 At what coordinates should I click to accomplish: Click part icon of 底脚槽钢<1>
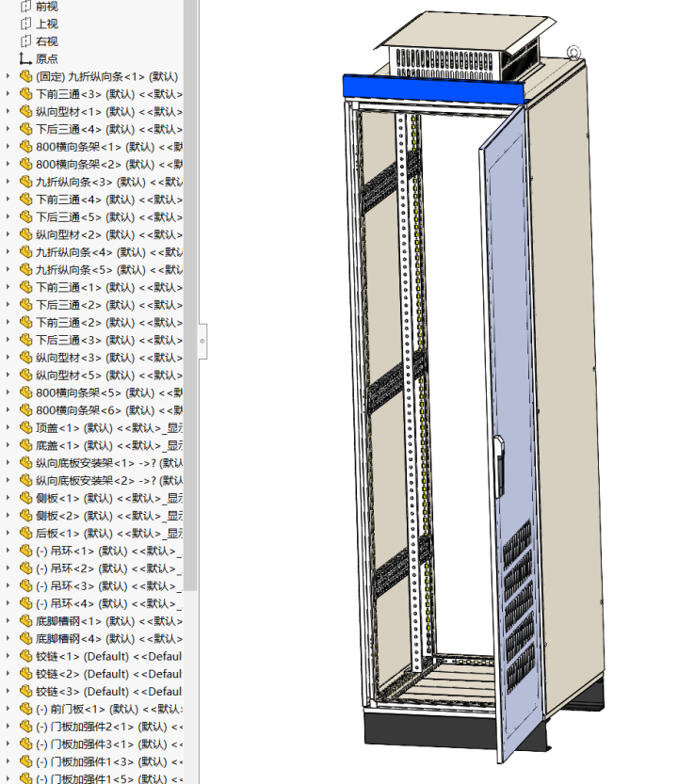(26, 621)
